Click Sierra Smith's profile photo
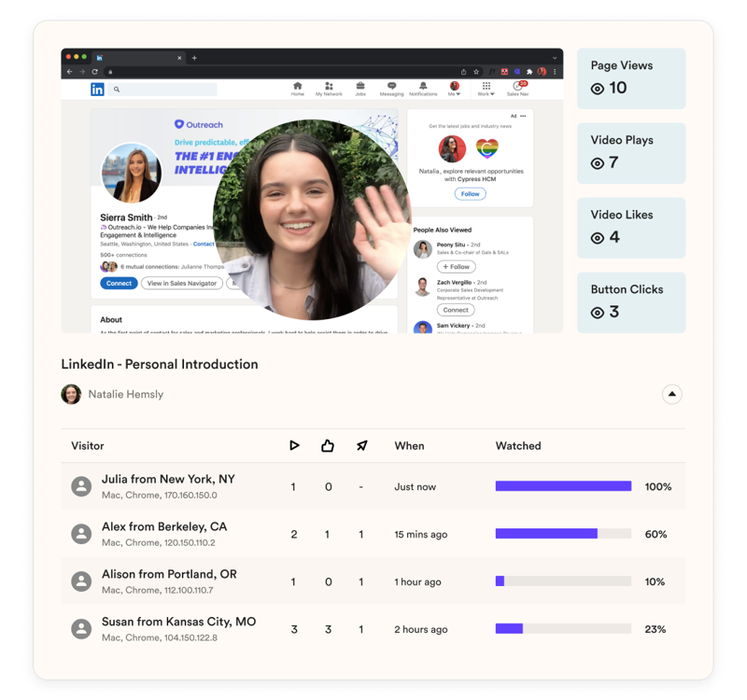 (x=132, y=173)
